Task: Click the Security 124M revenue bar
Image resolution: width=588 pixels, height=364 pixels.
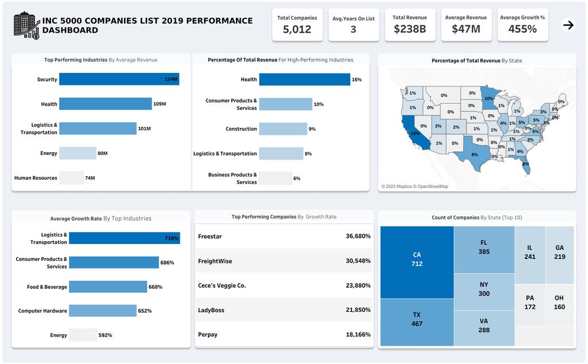Action: pyautogui.click(x=119, y=79)
